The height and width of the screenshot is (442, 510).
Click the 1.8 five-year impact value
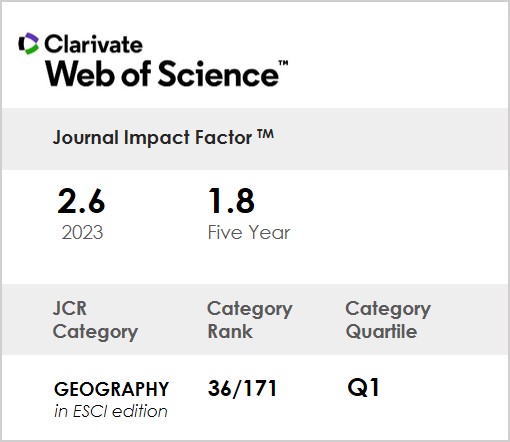[x=231, y=201]
